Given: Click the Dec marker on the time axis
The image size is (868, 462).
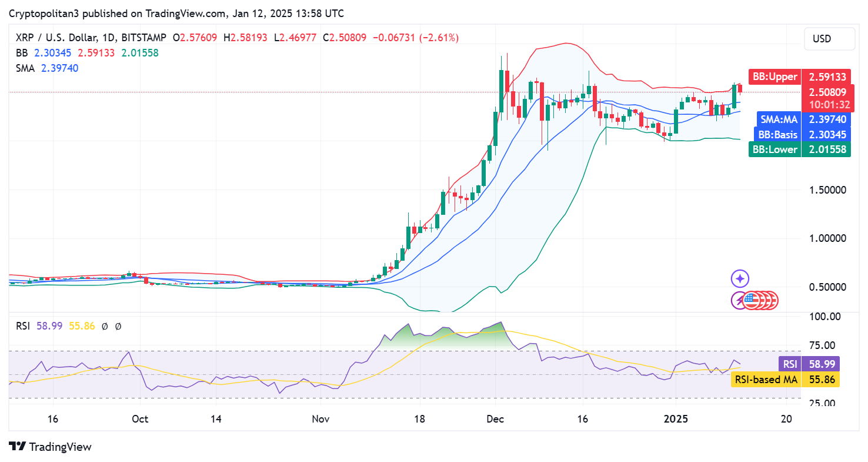Looking at the screenshot, I should pyautogui.click(x=495, y=418).
